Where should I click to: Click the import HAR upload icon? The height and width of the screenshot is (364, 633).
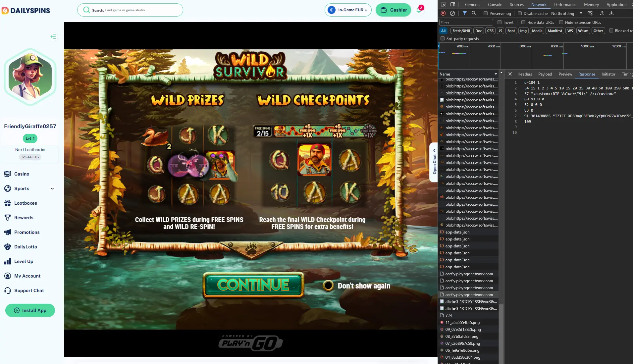point(602,13)
